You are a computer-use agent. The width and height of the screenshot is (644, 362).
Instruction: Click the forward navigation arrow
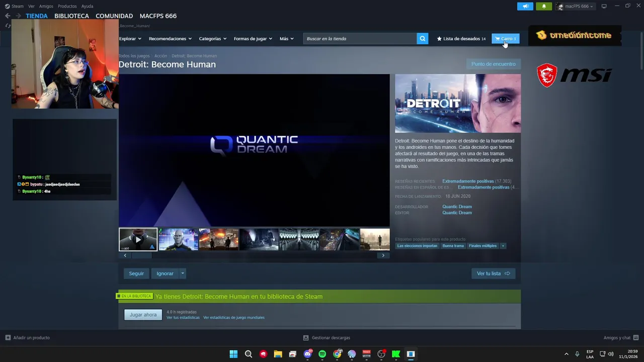point(19,16)
